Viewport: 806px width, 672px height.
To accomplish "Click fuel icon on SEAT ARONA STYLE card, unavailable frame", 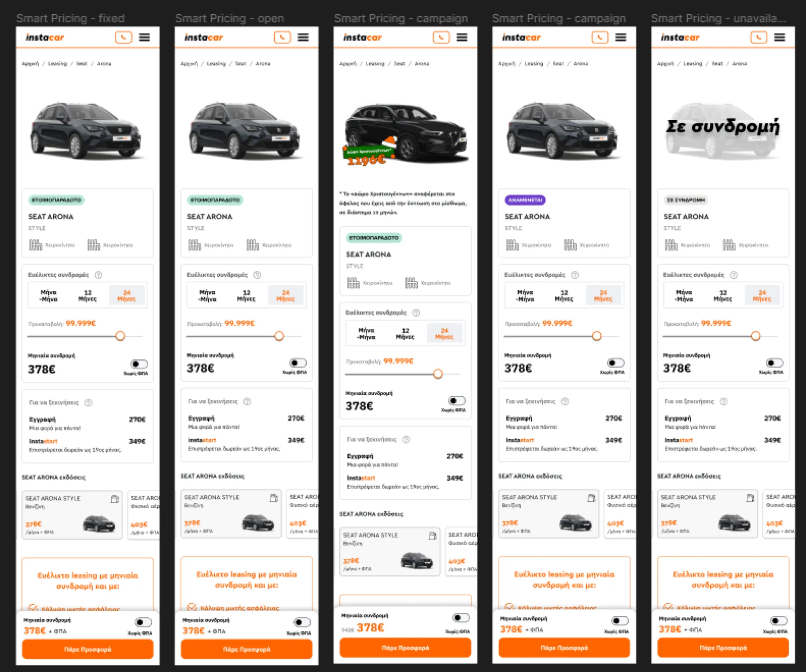I will tap(750, 498).
